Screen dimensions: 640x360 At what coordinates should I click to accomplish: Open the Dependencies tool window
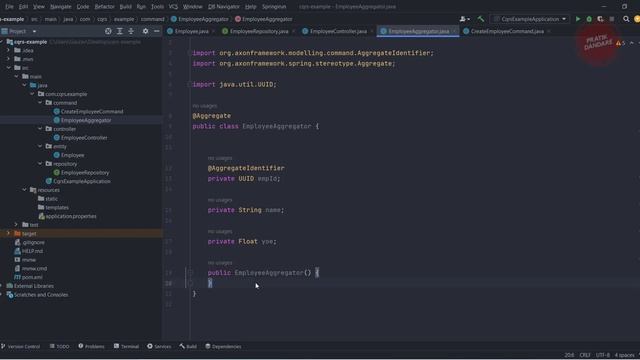coord(223,346)
